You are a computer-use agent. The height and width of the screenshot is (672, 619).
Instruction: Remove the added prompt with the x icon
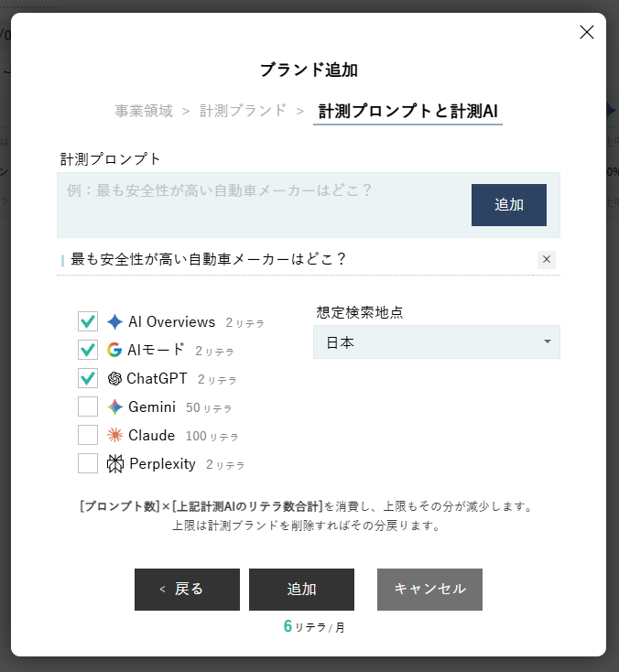(x=547, y=259)
